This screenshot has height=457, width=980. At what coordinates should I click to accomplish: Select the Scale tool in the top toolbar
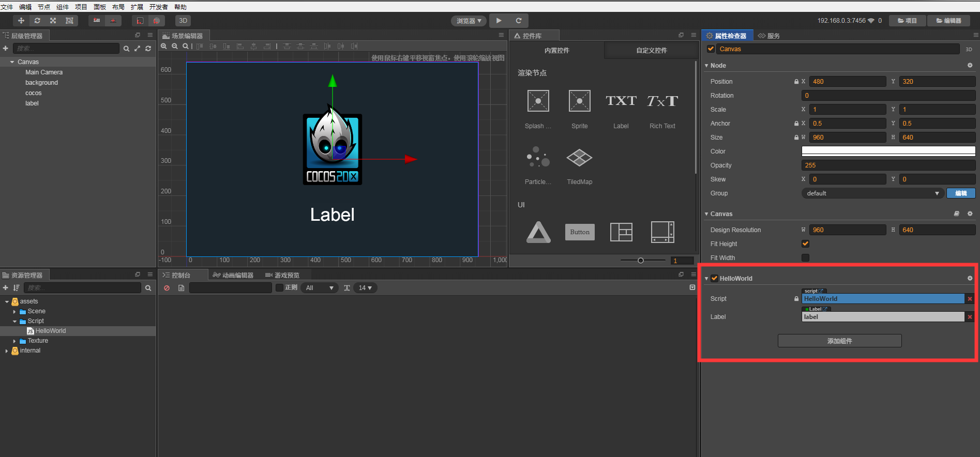tap(53, 21)
